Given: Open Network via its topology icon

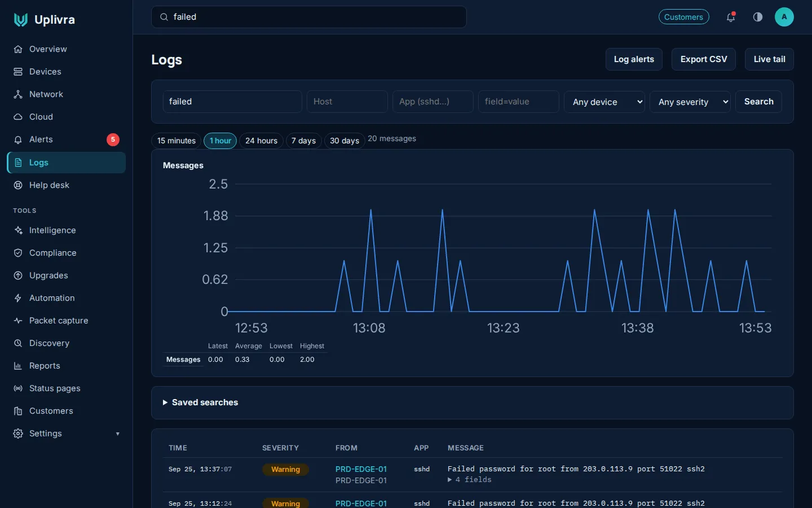Looking at the screenshot, I should click(18, 94).
